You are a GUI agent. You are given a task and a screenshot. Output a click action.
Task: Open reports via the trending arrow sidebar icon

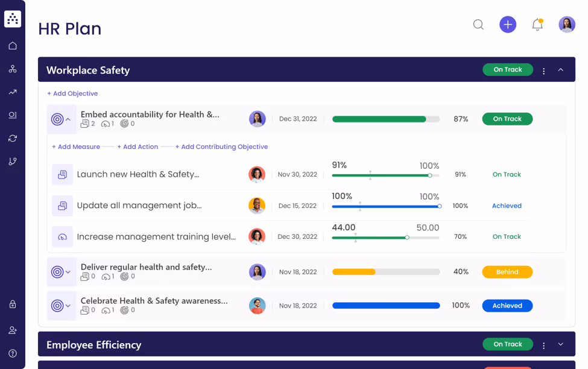coord(13,92)
